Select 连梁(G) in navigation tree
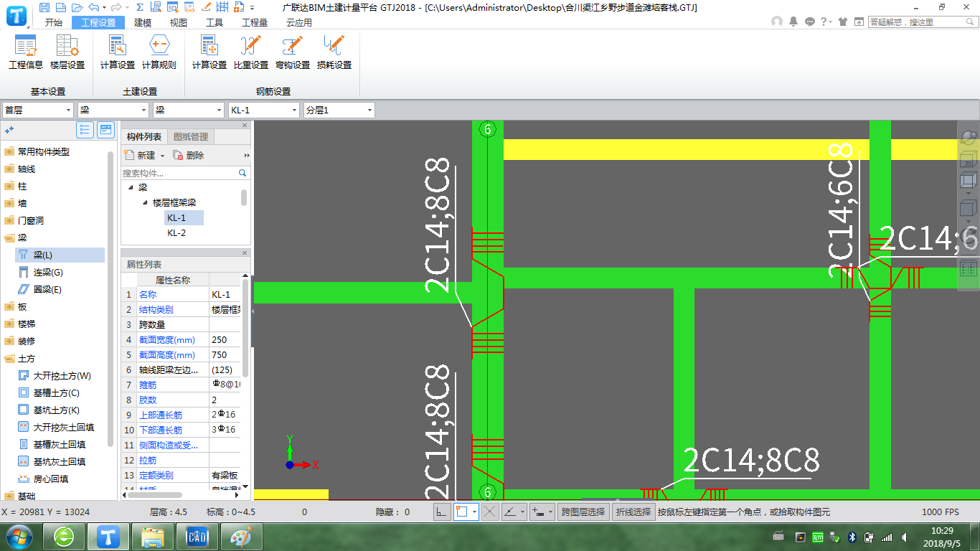The width and height of the screenshot is (980, 551). click(48, 273)
